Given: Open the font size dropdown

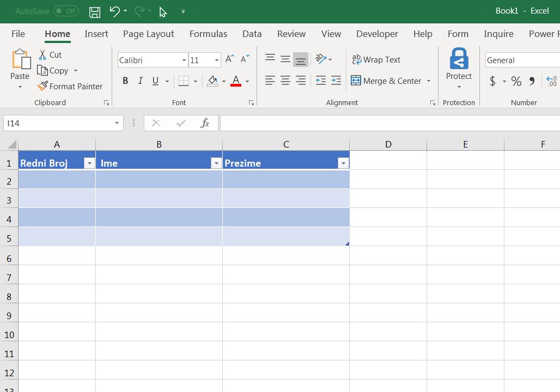Looking at the screenshot, I should [217, 60].
